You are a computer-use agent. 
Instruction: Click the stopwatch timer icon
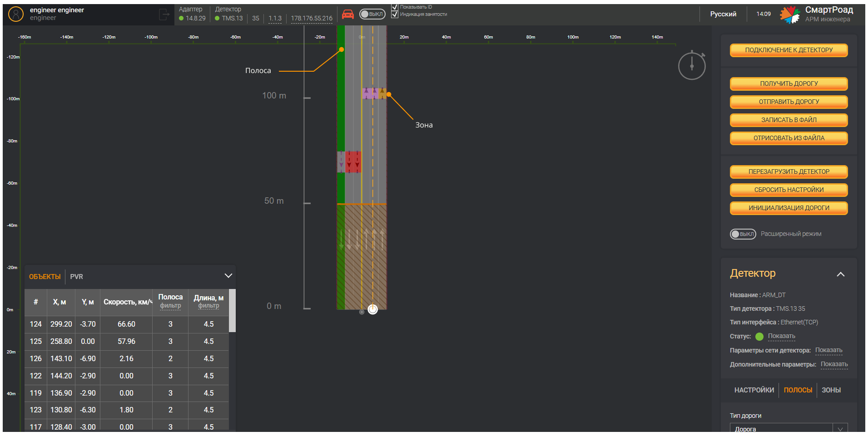tap(692, 65)
